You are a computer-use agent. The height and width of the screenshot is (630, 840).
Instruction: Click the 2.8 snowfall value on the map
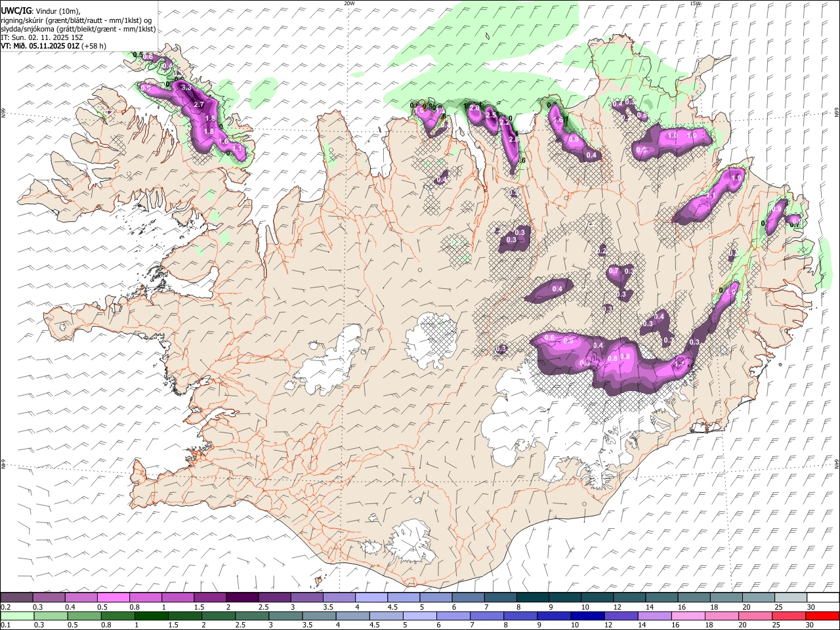click(x=514, y=139)
